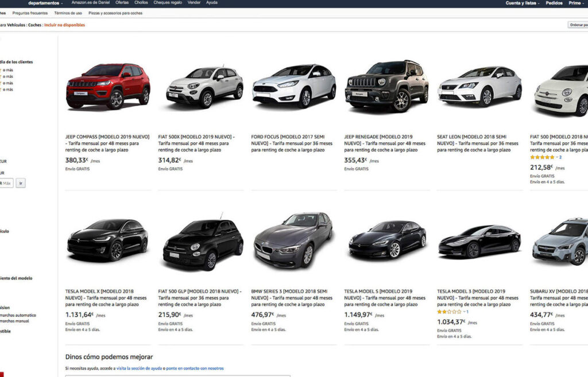Screen dimensions: 588x377
Task: Click the grey BMW Series 3 image
Action: click(x=293, y=240)
